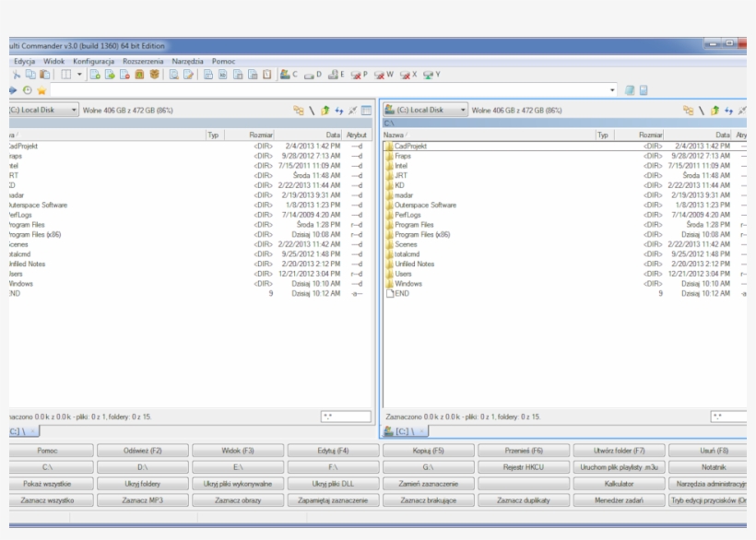756x540 pixels.
Task: Toggle Ukryj pliki wykonywalne button
Action: pos(238,484)
